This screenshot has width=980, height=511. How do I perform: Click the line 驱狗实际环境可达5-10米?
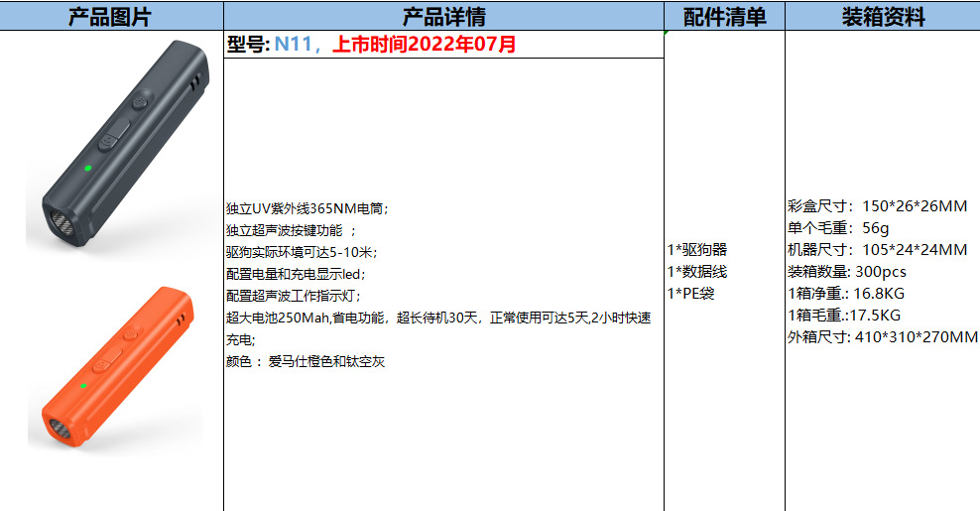click(302, 252)
